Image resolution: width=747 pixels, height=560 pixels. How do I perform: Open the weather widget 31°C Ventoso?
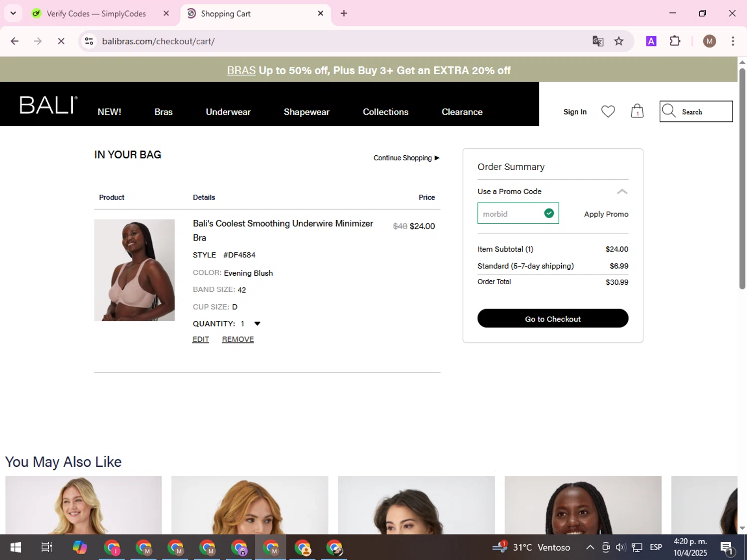point(531,548)
